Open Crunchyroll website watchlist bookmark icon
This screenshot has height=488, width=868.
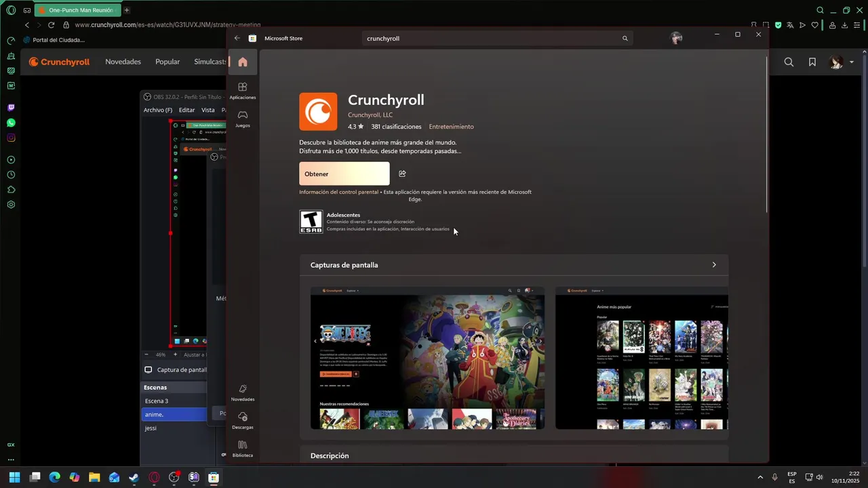(x=812, y=62)
